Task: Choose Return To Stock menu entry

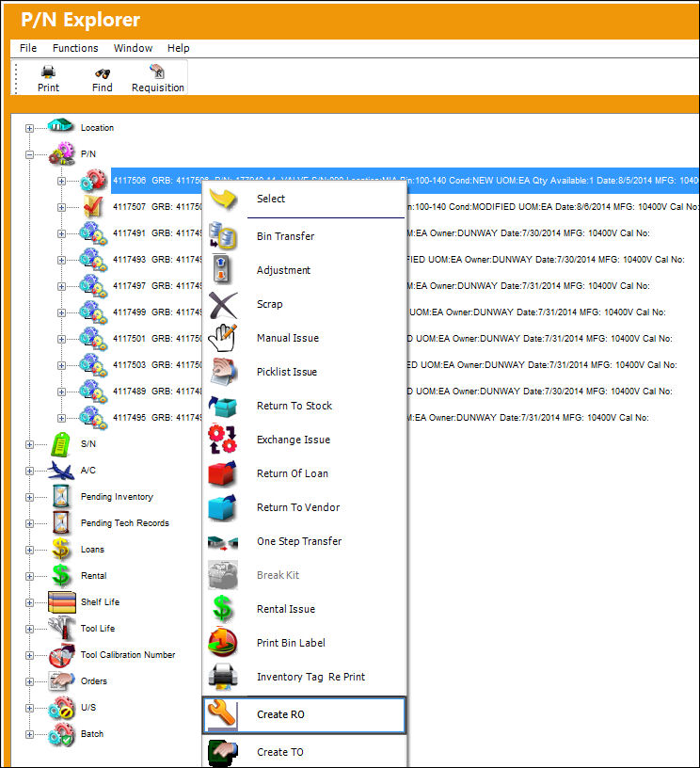Action: tap(304, 406)
